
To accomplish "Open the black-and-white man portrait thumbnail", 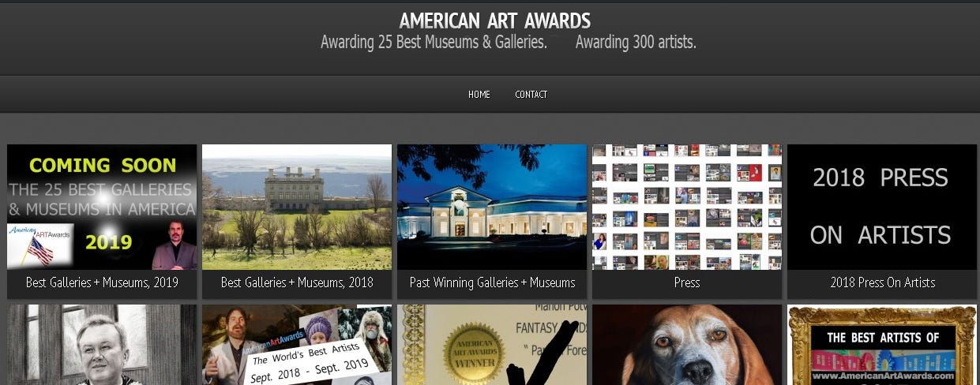I will (102, 345).
